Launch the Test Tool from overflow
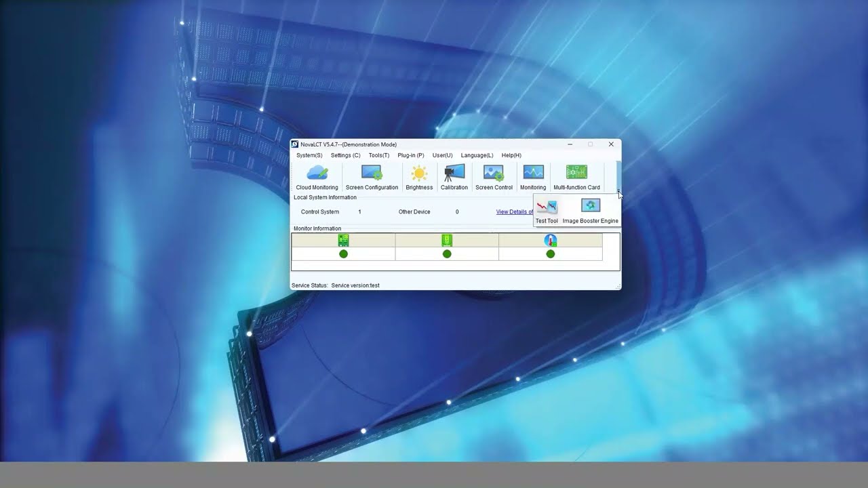The image size is (868, 488). pos(547,211)
